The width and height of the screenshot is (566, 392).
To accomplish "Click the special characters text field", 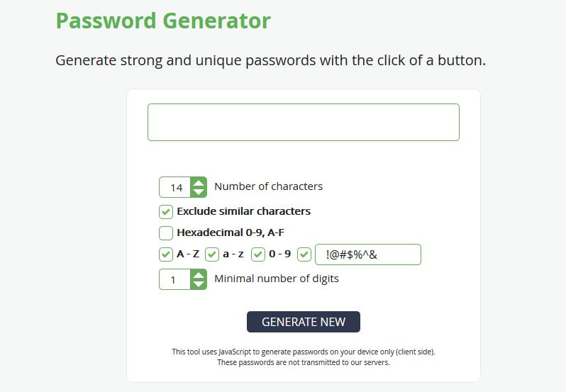I will coord(368,254).
